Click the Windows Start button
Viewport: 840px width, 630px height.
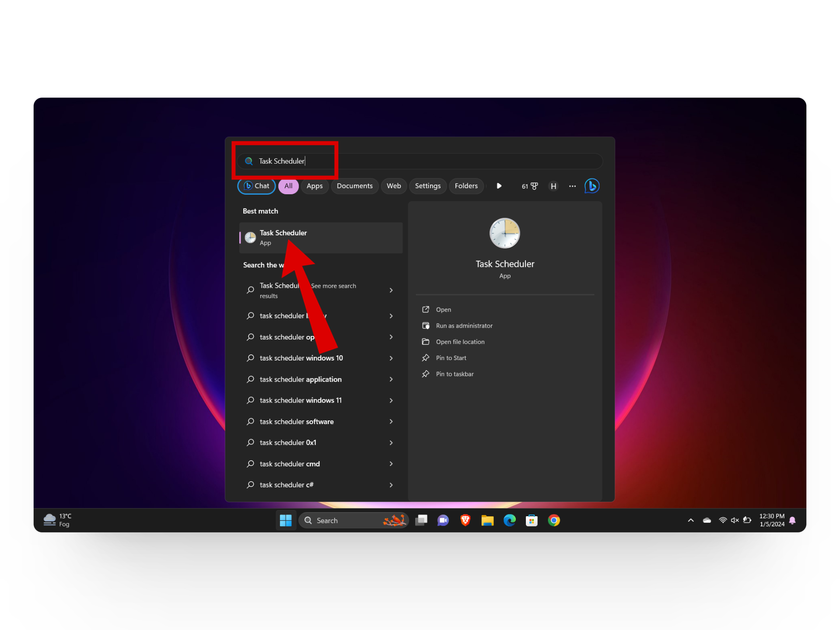[286, 520]
